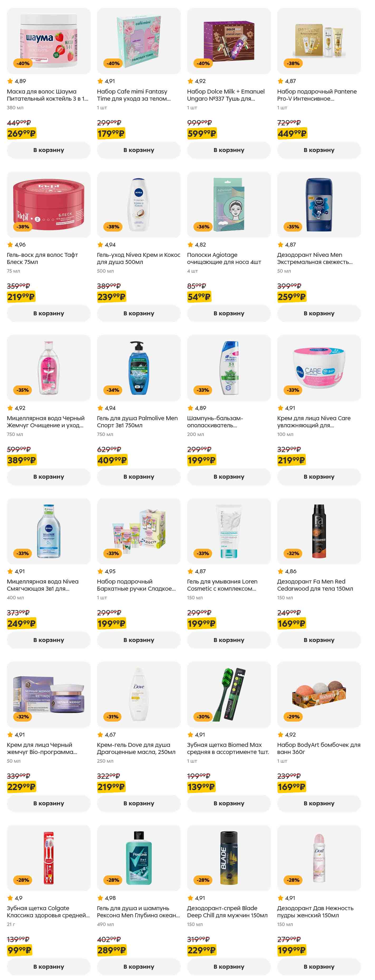This screenshot has width=375, height=980.
Task: Click the -34% badge on Palmolive Men gel
Action: tap(113, 390)
